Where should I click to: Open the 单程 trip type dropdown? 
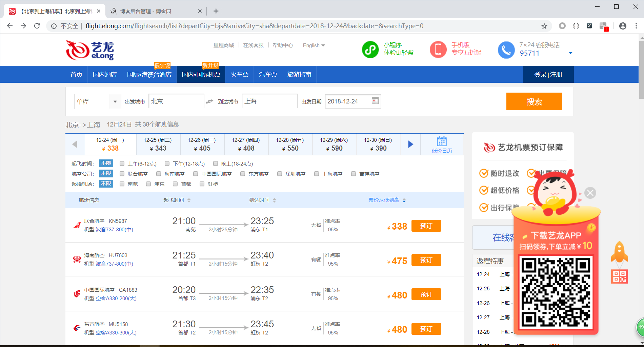[98, 101]
